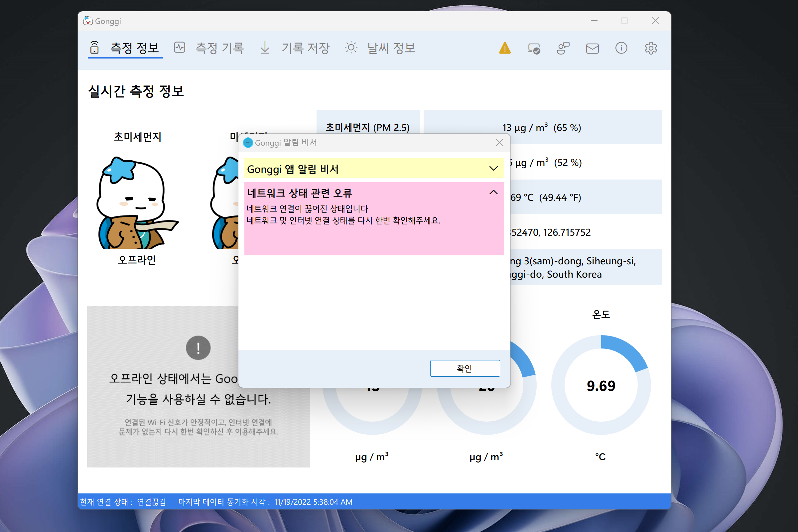The image size is (798, 532).
Task: Collapse the 네트워크 상태 관련 오류 section chevron
Action: pyautogui.click(x=493, y=193)
